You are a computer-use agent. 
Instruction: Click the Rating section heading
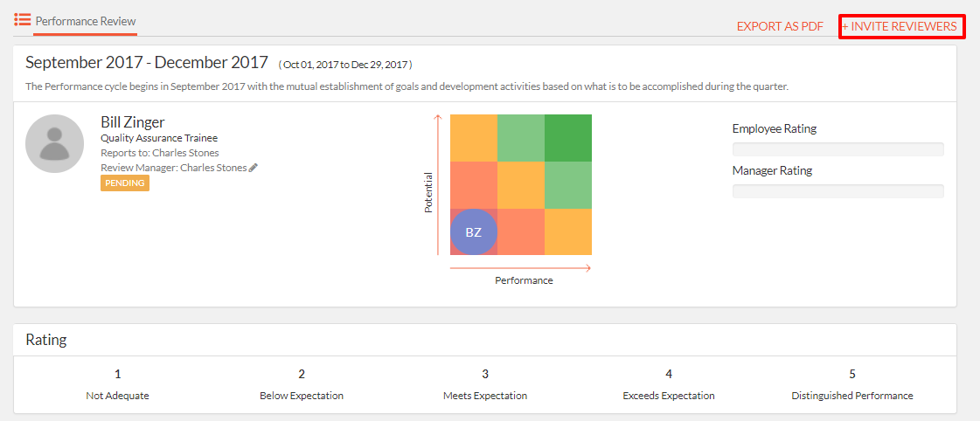point(46,340)
